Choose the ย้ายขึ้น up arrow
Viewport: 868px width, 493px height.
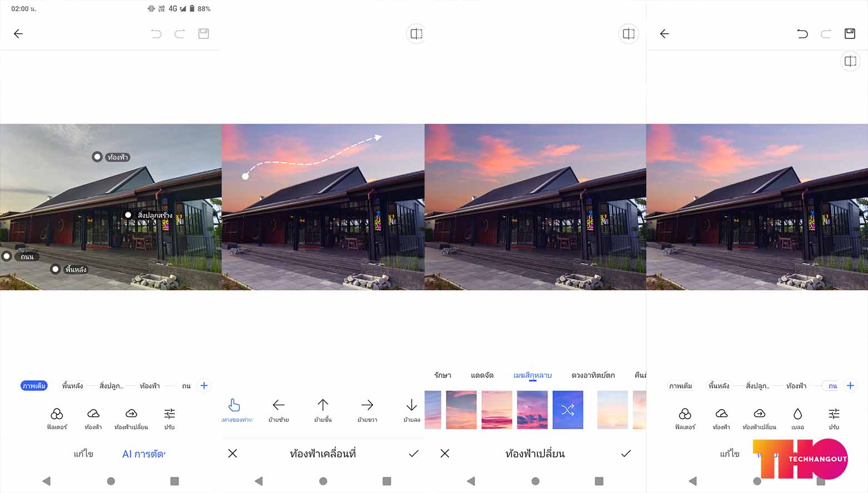tap(323, 410)
